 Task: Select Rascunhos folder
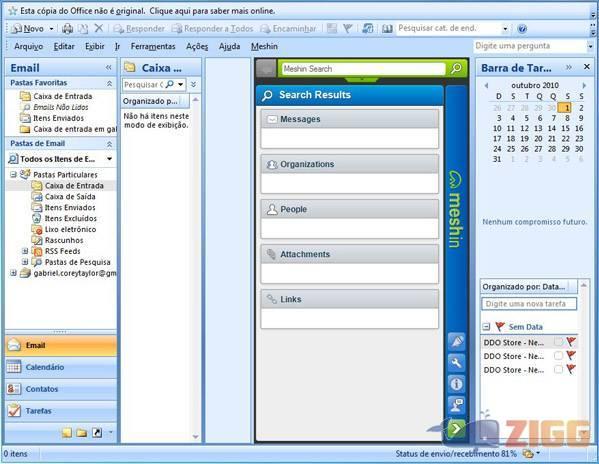(x=64, y=240)
